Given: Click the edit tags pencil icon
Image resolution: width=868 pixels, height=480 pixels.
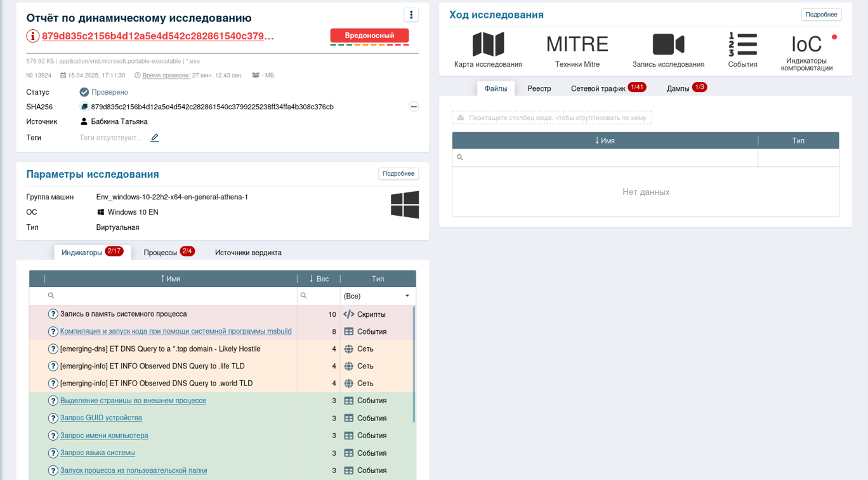Looking at the screenshot, I should pyautogui.click(x=154, y=138).
